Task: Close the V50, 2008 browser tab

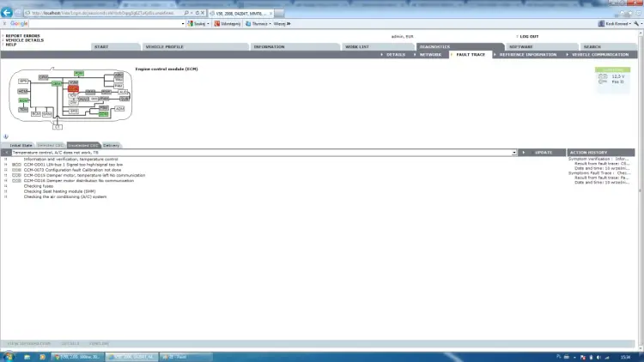Action: (x=270, y=14)
